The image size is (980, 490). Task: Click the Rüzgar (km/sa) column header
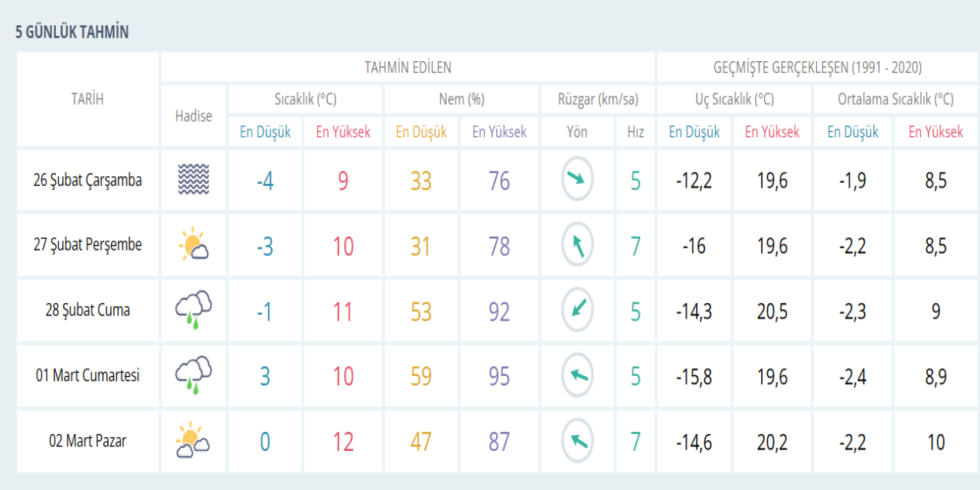597,100
